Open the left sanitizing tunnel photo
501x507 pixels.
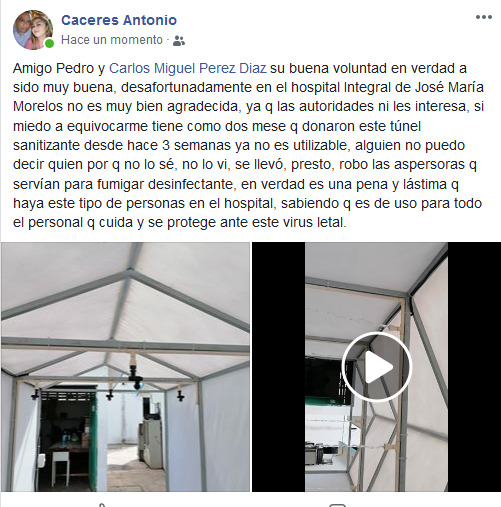(126, 367)
